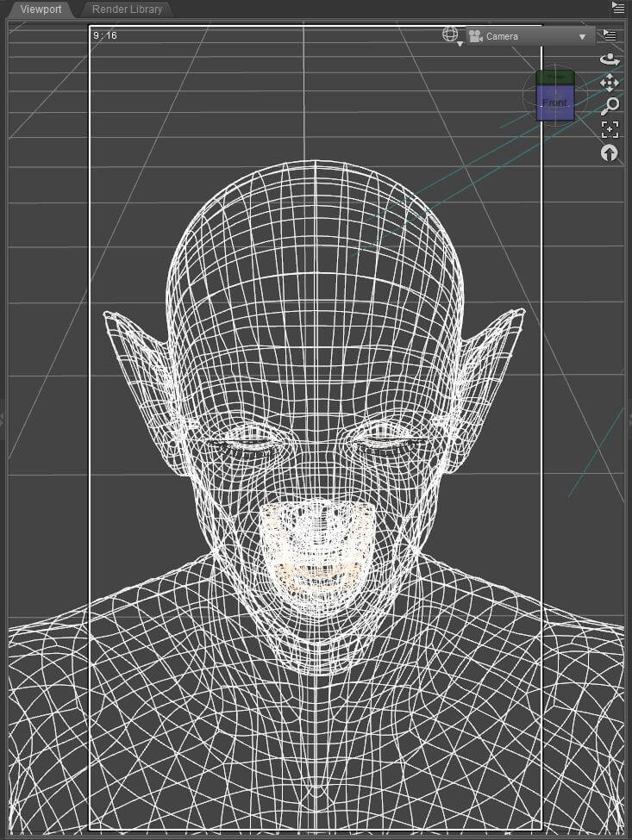
Task: Open the Render Library tab
Action: tap(127, 9)
